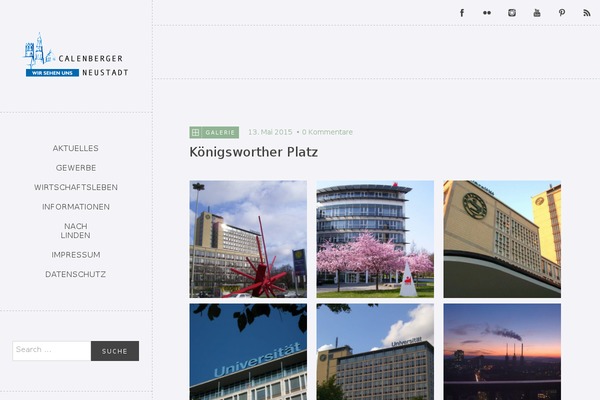The width and height of the screenshot is (600, 400).
Task: Click the green Galerie badge
Action: (214, 132)
